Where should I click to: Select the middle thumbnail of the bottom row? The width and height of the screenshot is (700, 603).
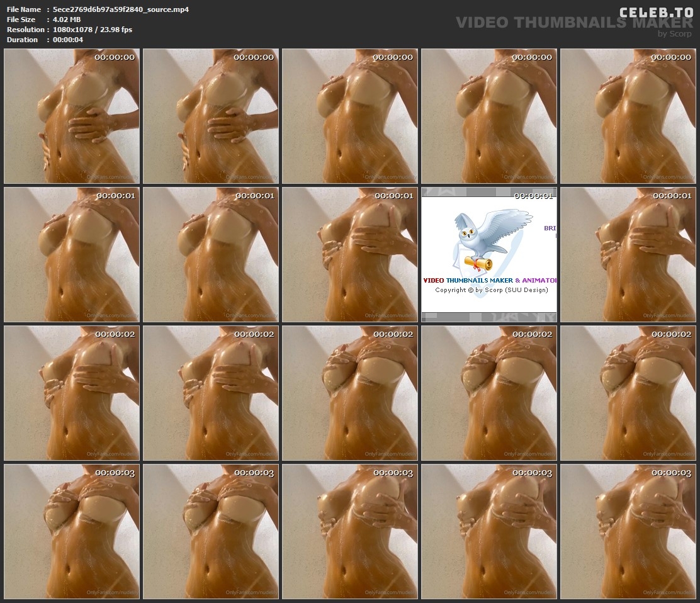click(x=350, y=532)
